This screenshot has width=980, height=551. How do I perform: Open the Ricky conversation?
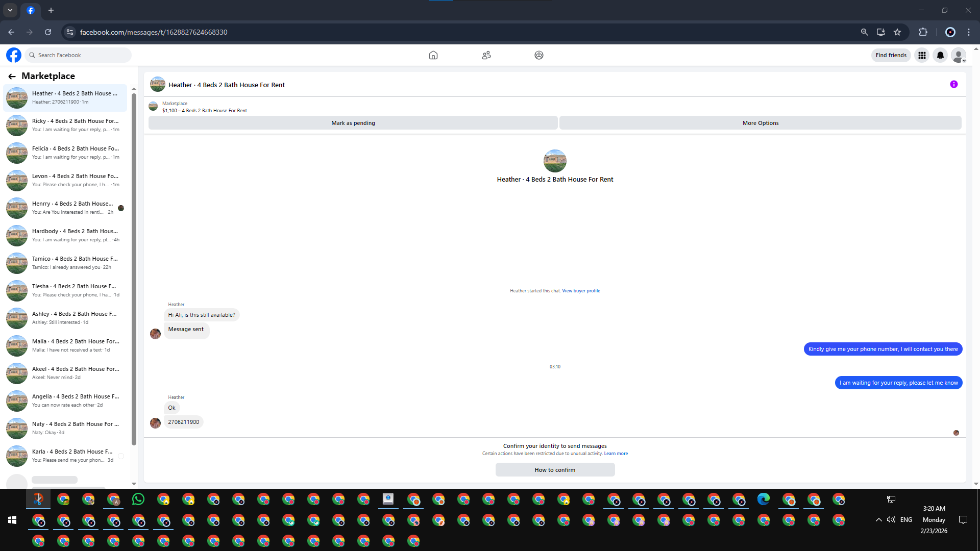click(65, 126)
